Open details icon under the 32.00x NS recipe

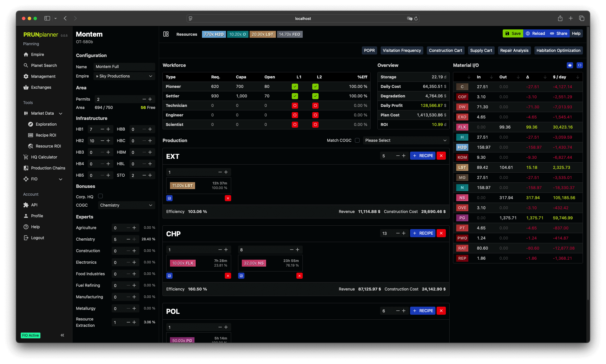[241, 276]
